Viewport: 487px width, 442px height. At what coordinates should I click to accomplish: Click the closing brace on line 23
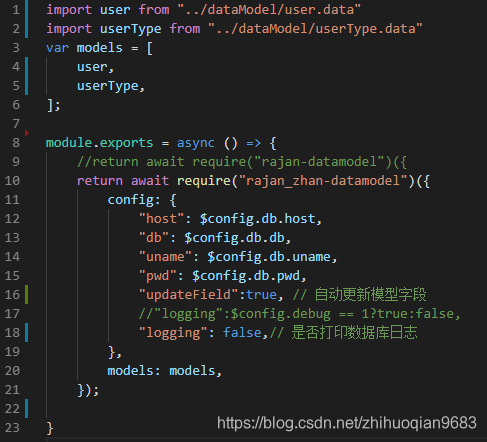click(50, 428)
